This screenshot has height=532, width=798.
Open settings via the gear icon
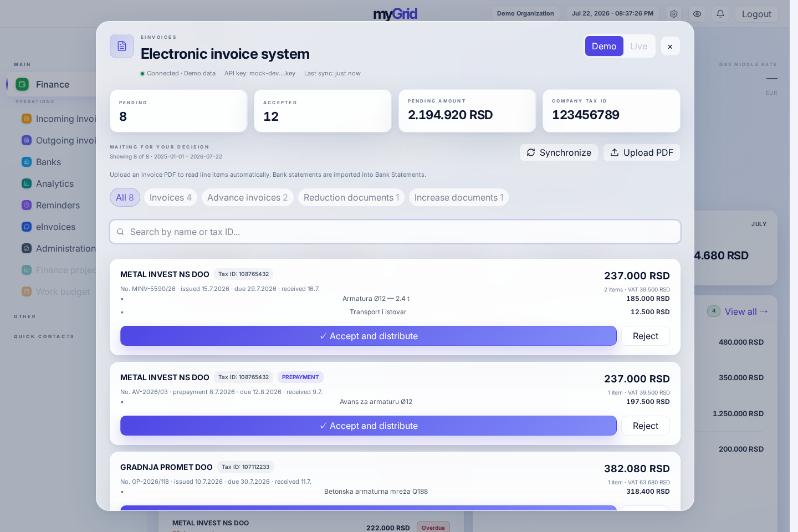click(674, 14)
